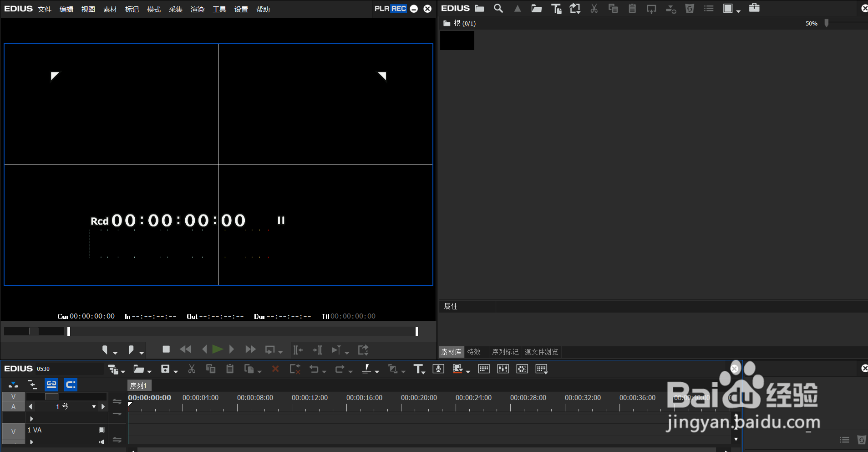Add clip with open-folder icon in bin
This screenshot has width=868, height=452.
[537, 8]
